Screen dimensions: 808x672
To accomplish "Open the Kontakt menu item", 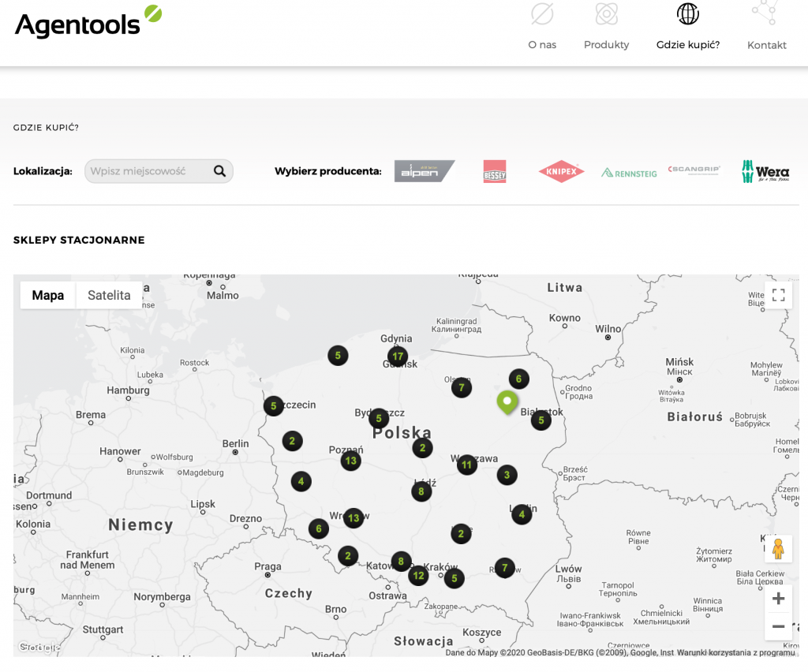I will [767, 27].
